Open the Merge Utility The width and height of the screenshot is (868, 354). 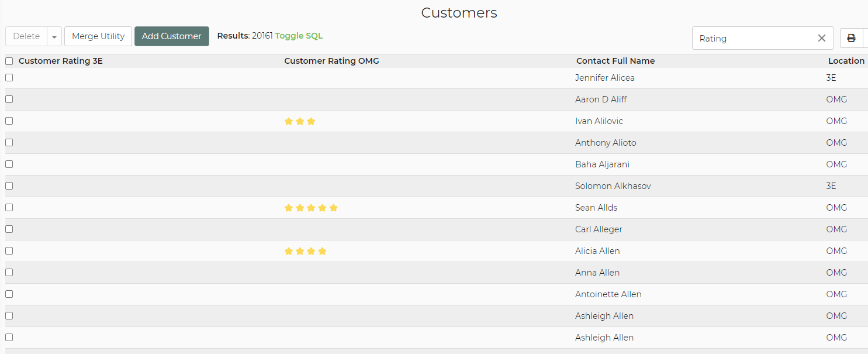click(x=98, y=36)
